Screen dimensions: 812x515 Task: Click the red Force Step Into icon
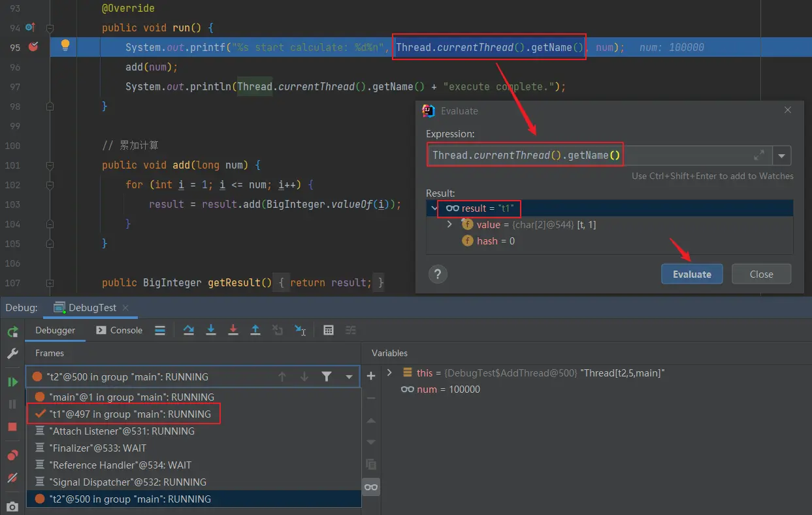pyautogui.click(x=233, y=330)
